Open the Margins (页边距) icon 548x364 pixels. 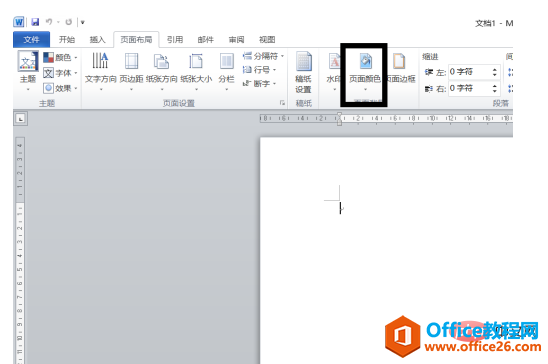[x=131, y=61]
